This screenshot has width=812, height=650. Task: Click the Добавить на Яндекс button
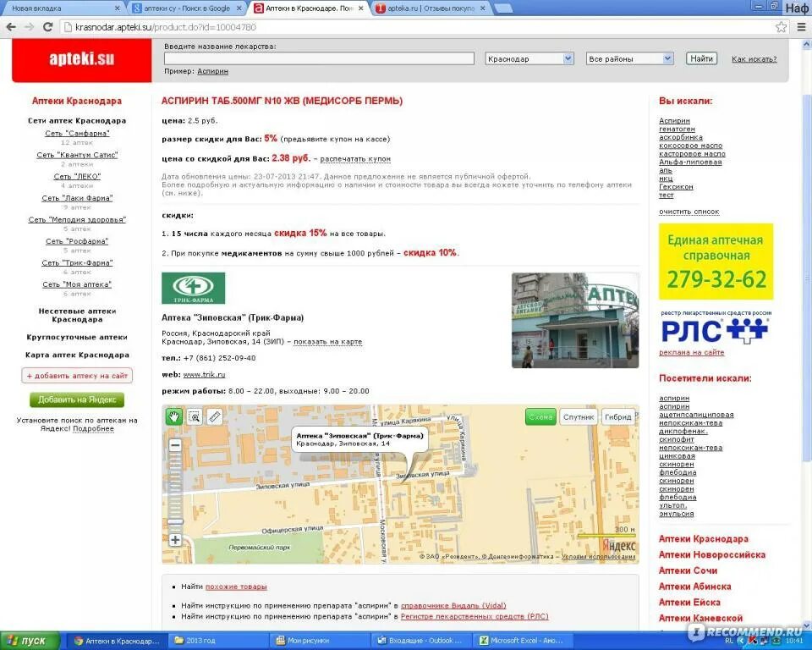point(77,399)
